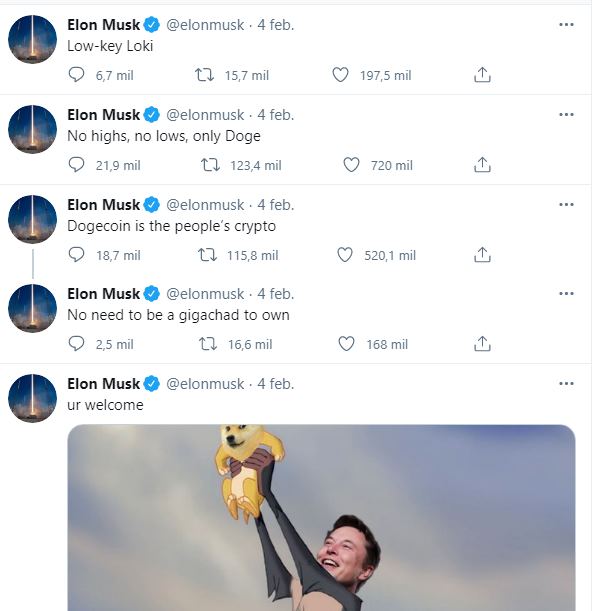
Task: Open the "4 feb." timestamp on gigachad tweet
Action: point(276,293)
